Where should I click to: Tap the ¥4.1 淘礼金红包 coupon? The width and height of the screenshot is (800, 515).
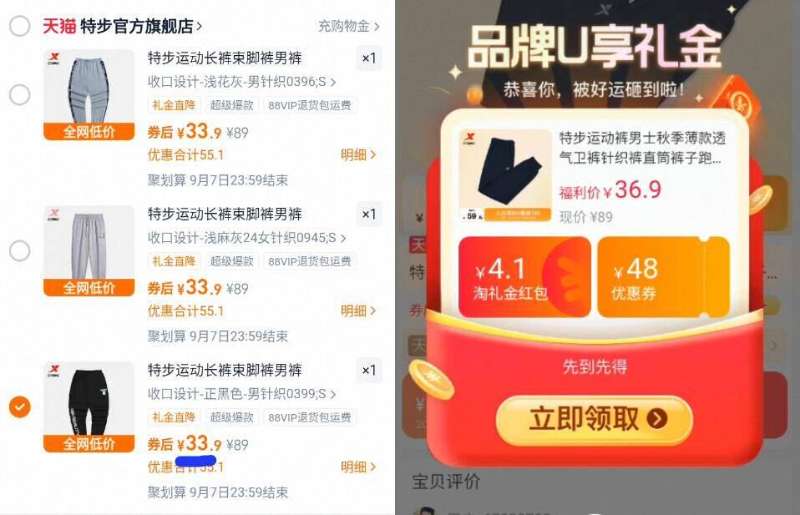[x=524, y=277]
